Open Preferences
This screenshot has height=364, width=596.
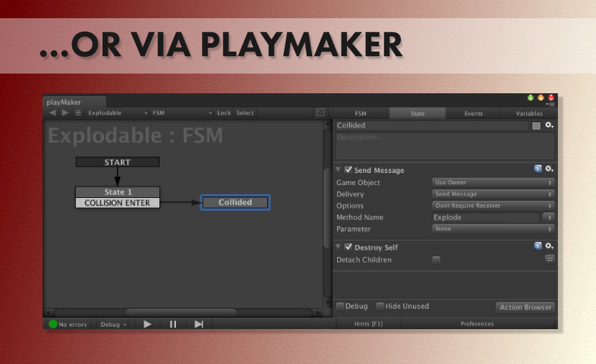(x=477, y=324)
